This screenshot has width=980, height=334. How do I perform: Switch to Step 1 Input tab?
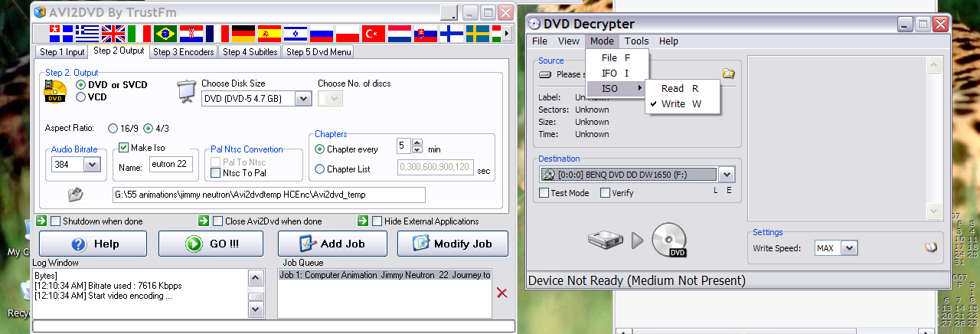coord(62,52)
